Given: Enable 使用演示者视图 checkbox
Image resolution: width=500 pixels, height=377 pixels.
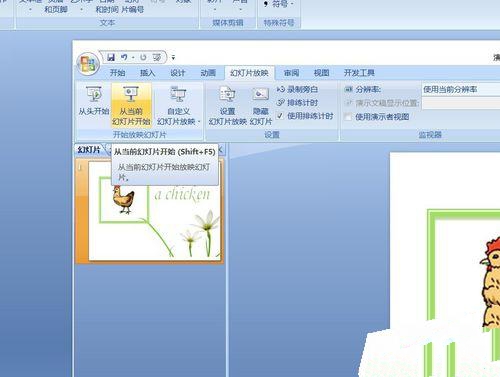Looking at the screenshot, I should pos(348,117).
